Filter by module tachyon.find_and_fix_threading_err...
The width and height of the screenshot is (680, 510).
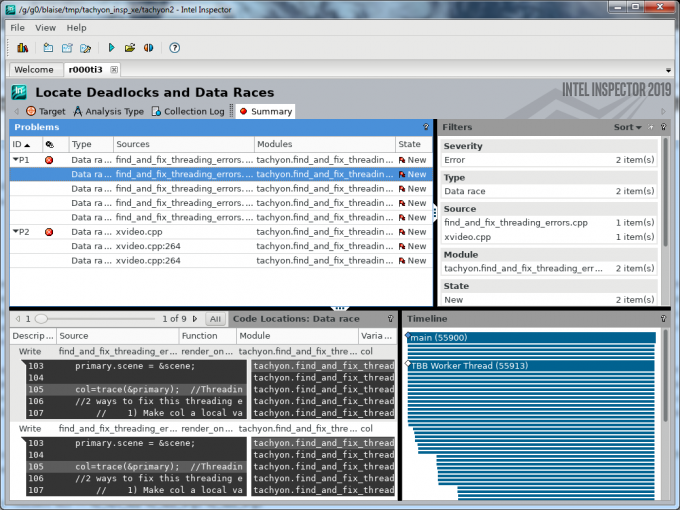pyautogui.click(x=549, y=268)
